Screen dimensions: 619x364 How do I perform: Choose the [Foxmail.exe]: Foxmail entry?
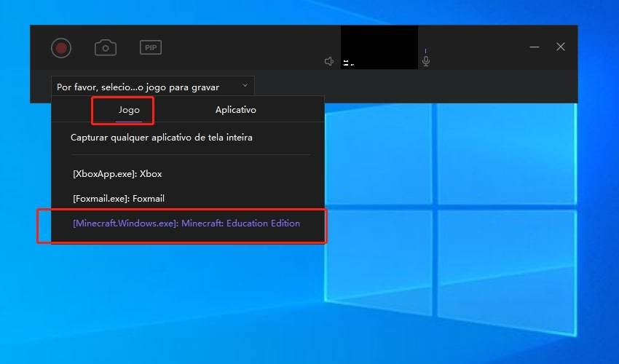point(124,198)
